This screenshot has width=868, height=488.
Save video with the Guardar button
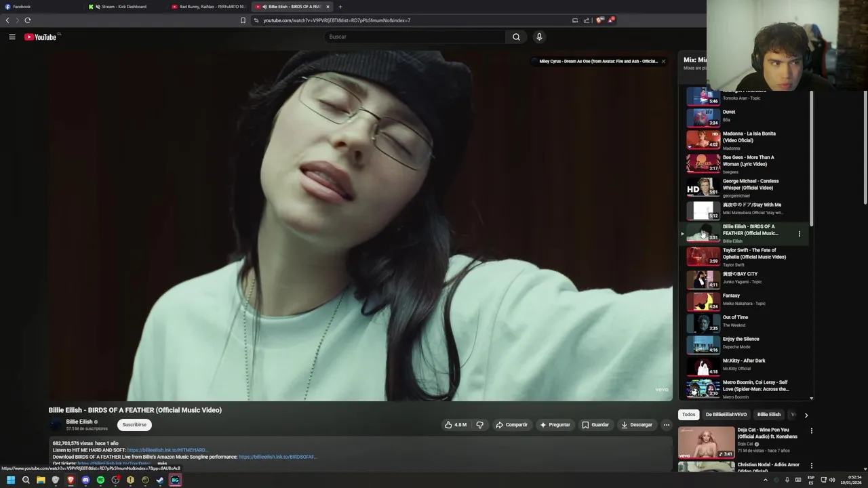click(595, 425)
